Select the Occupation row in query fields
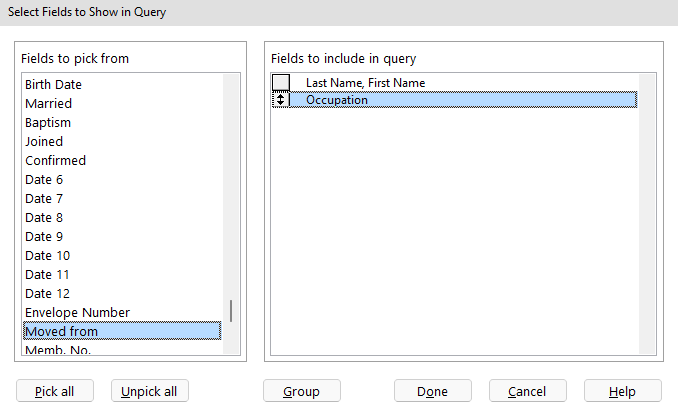 tap(336, 100)
